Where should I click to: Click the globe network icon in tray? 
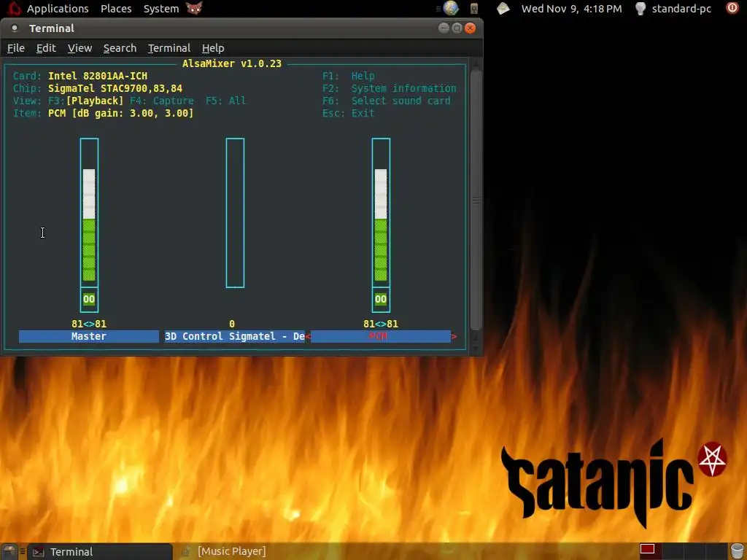coord(451,8)
